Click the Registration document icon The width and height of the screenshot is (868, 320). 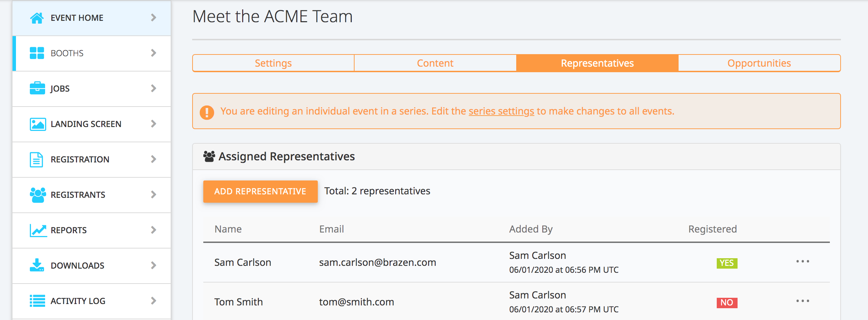(x=36, y=159)
